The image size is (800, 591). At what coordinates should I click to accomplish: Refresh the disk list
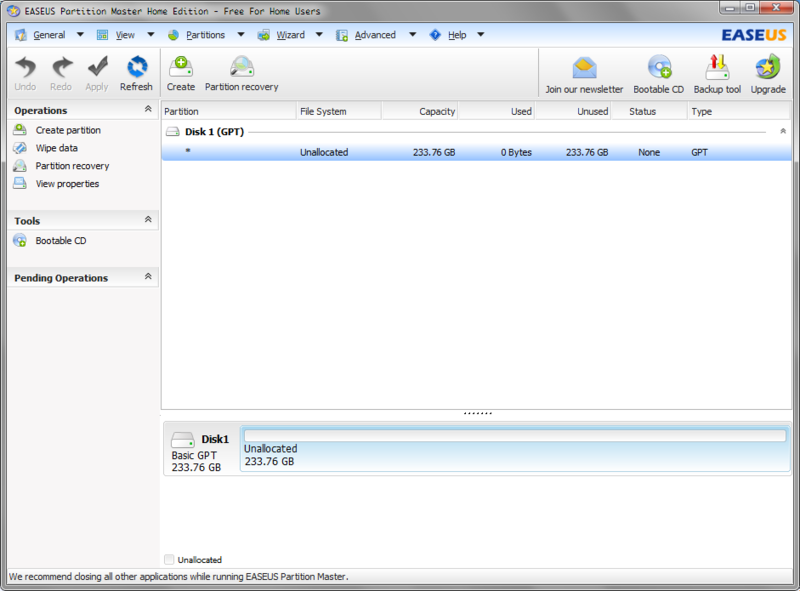pos(136,67)
